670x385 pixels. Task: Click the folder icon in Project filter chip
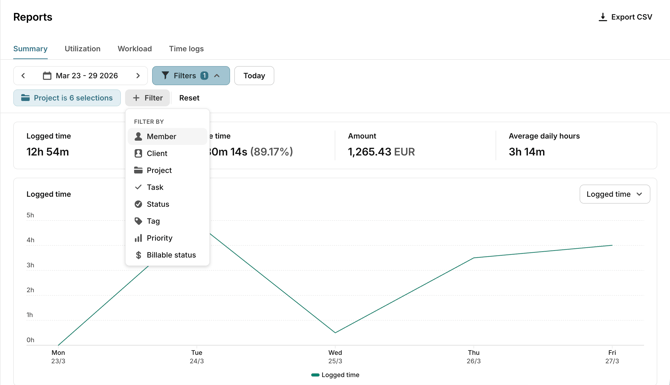pos(26,98)
